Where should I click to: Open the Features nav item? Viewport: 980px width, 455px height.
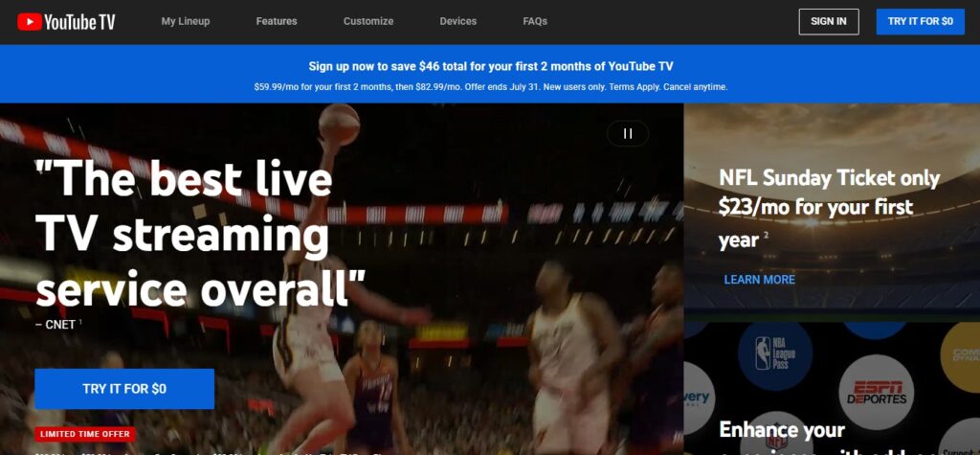[277, 21]
